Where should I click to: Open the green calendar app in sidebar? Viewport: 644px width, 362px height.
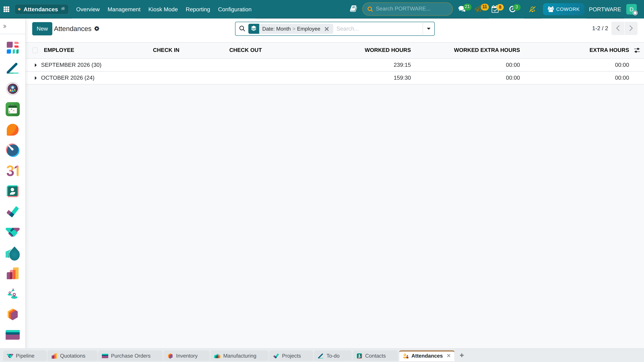(x=12, y=109)
